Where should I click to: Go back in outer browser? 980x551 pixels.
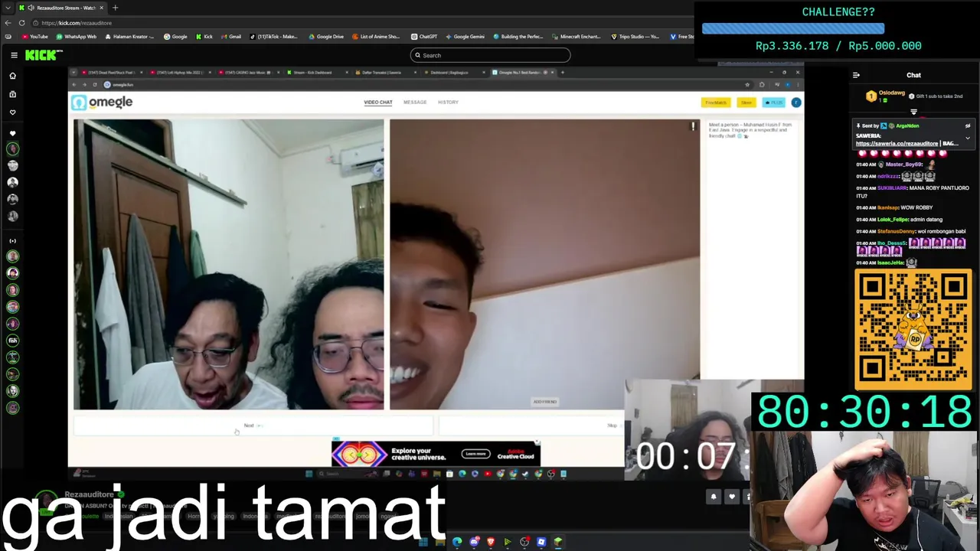pos(8,23)
